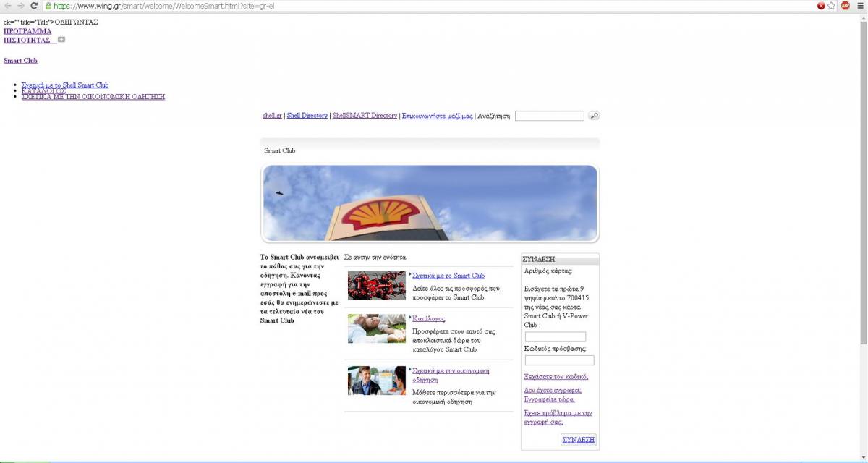Go back with the browser back arrow
Viewport: 868px width, 463px height.
[x=7, y=6]
